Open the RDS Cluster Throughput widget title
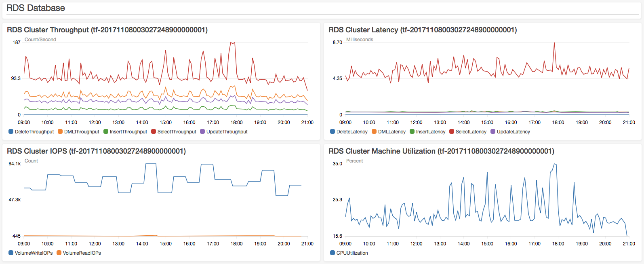The height and width of the screenshot is (264, 644). pos(107,30)
